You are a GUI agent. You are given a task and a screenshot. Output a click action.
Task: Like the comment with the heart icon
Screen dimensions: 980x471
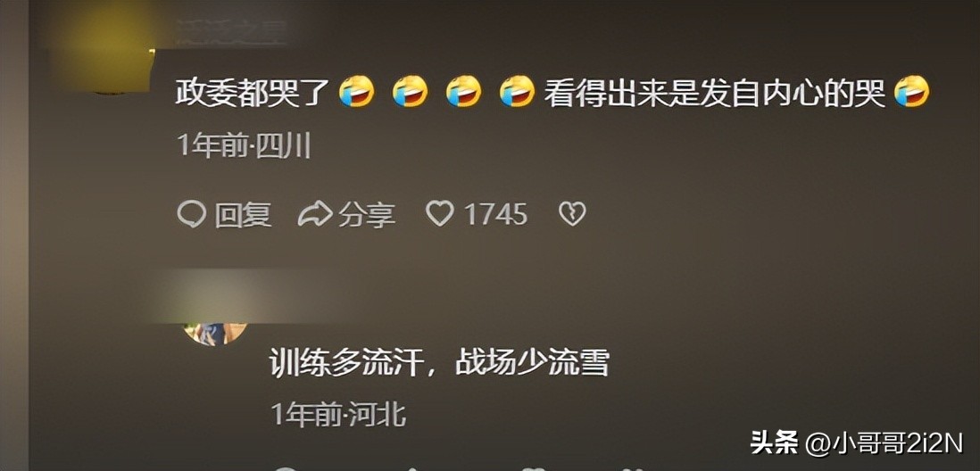[439, 215]
